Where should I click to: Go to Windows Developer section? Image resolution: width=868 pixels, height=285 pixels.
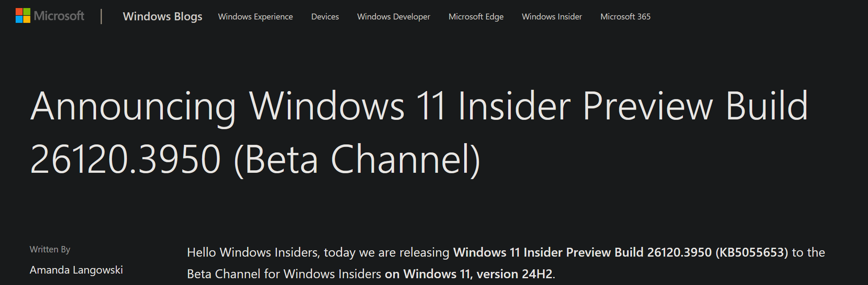tap(394, 17)
